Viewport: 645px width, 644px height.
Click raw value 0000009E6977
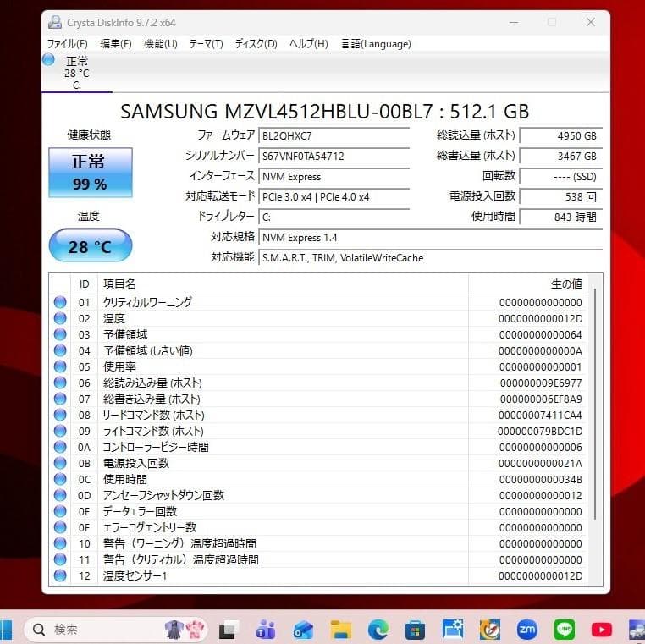pos(541,383)
